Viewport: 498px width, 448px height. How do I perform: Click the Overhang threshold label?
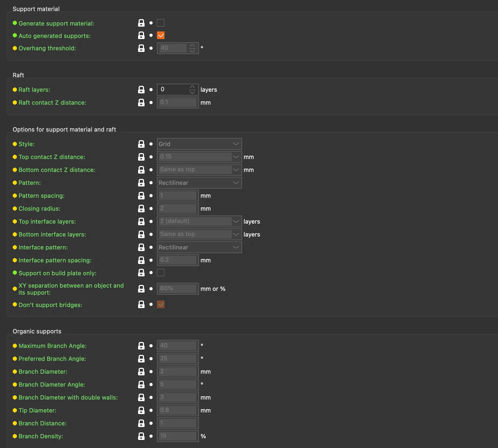click(47, 48)
